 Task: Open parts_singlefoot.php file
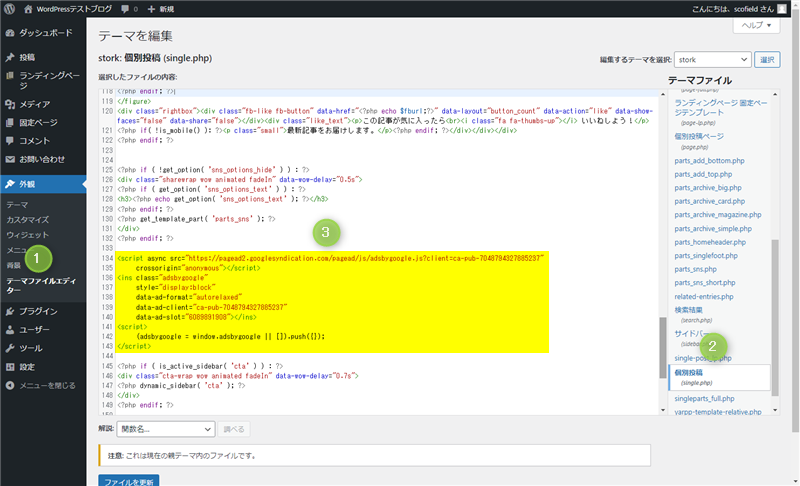706,255
